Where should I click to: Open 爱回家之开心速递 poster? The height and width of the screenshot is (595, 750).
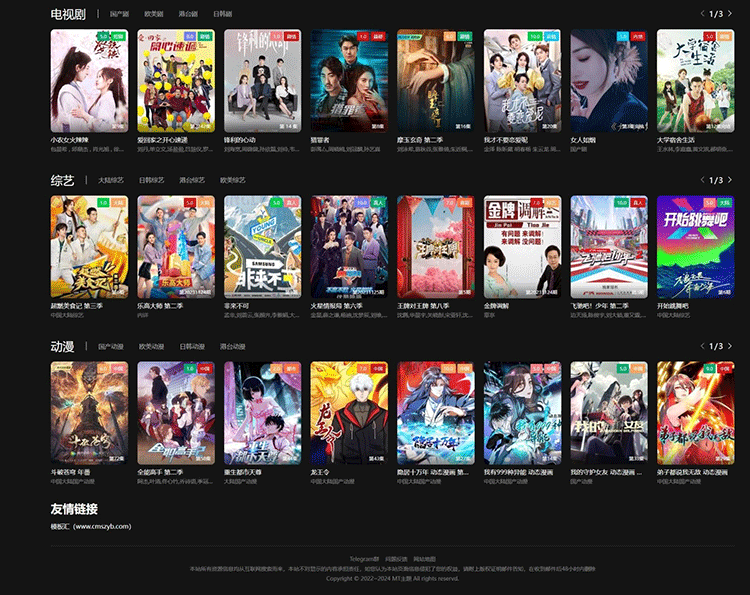(x=176, y=80)
